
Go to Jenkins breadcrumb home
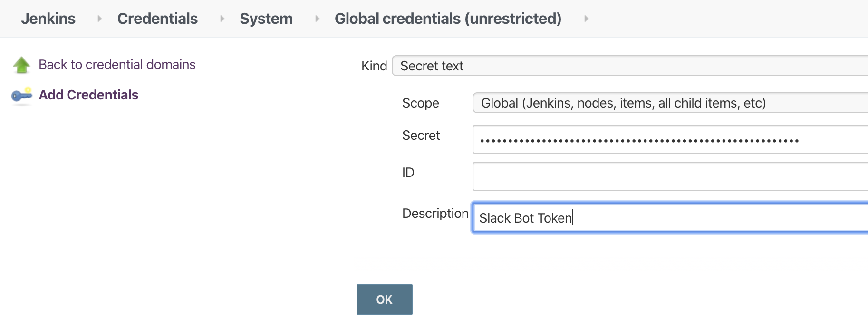[x=48, y=19]
